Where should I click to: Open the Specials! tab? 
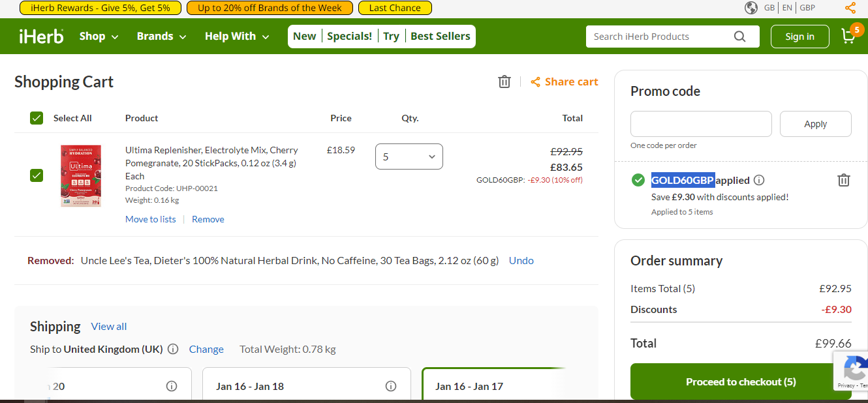[x=350, y=37]
